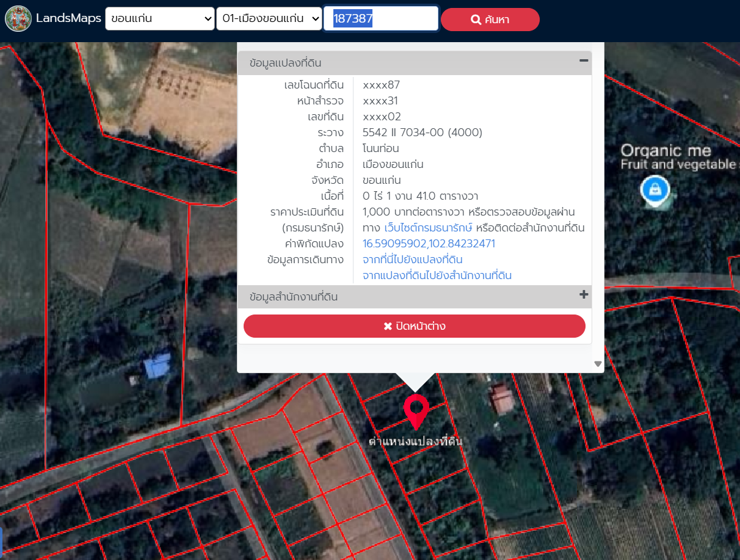
Task: Click the blue-roofed building on the map
Action: pos(157,366)
